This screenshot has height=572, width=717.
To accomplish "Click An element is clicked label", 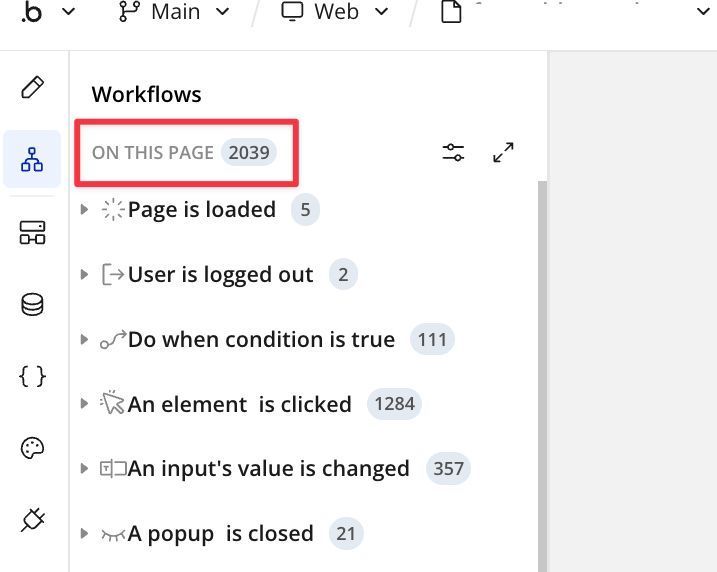I will click(x=240, y=404).
